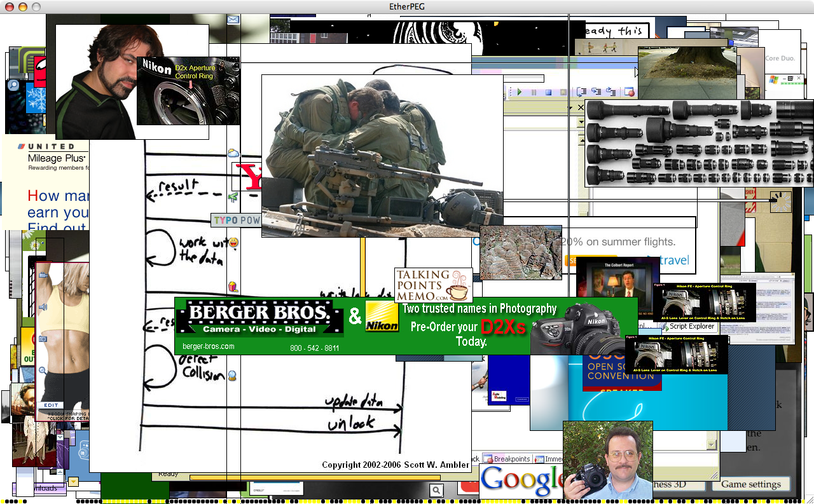Click the yellow Nikon logo on the green banner
The image size is (814, 504).
[x=382, y=317]
